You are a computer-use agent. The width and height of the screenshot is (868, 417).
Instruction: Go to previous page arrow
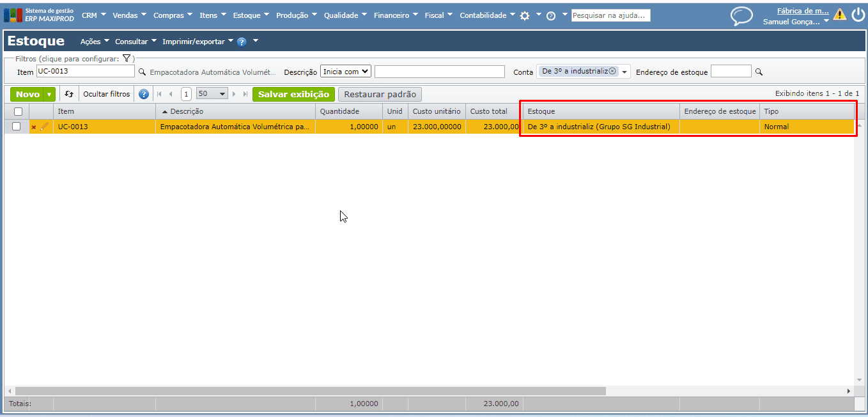[171, 94]
